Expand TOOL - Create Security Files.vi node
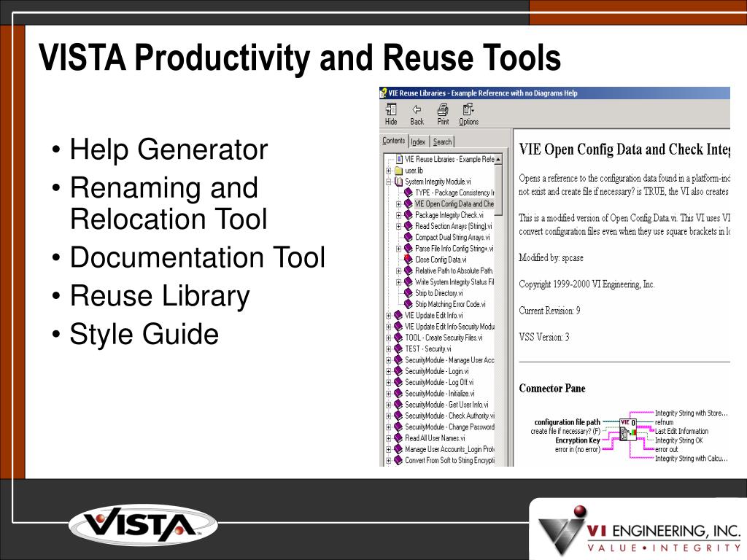 pyautogui.click(x=389, y=338)
